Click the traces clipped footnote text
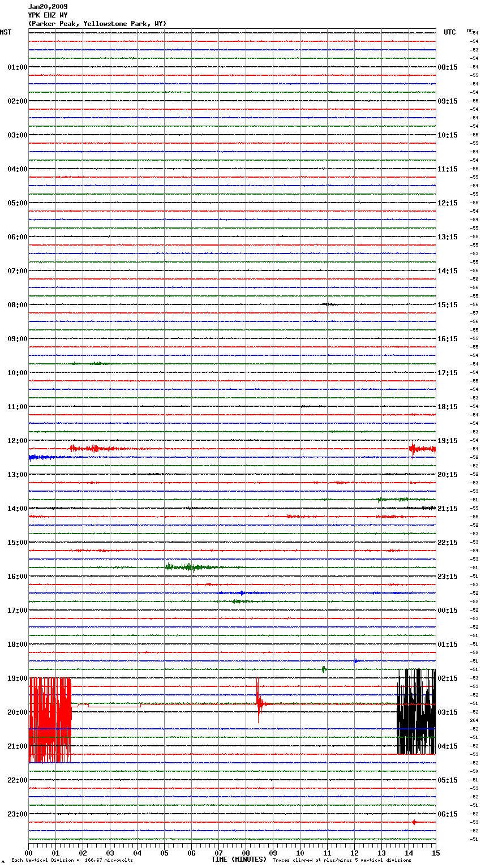481x868 pixels. tap(342, 861)
